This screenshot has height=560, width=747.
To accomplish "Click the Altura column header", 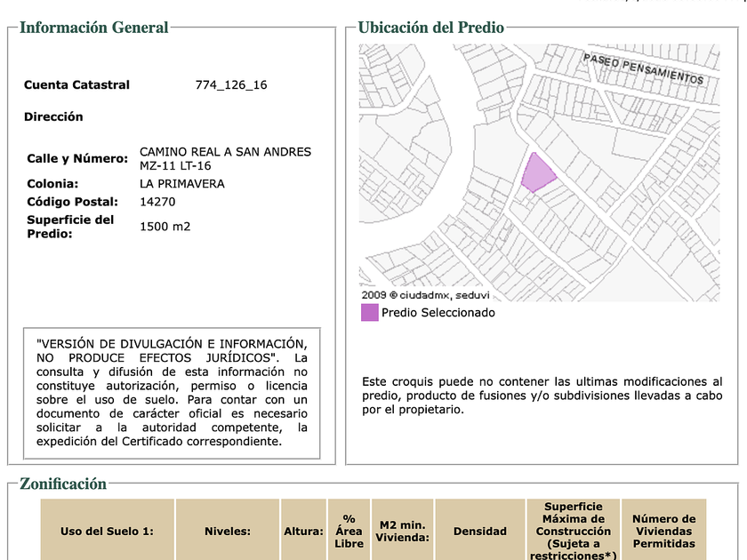I will pos(303,532).
